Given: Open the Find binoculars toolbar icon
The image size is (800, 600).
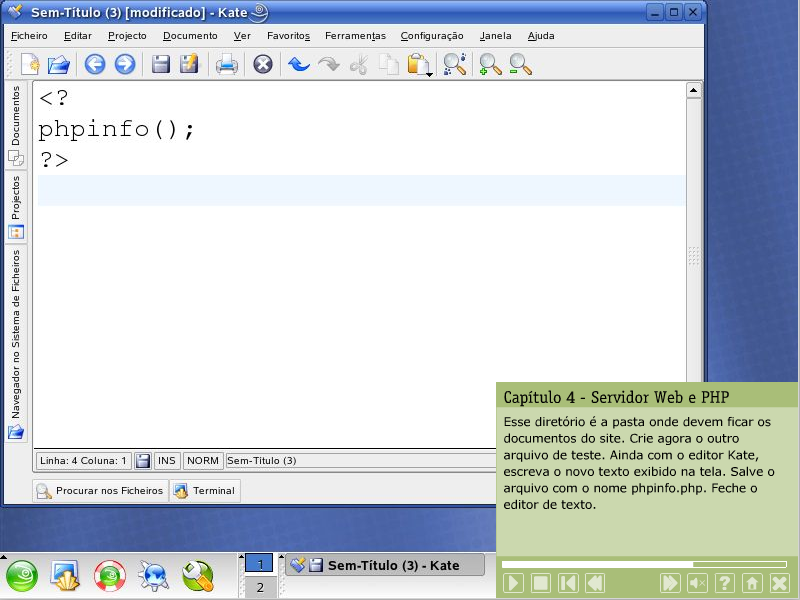Looking at the screenshot, I should (454, 65).
